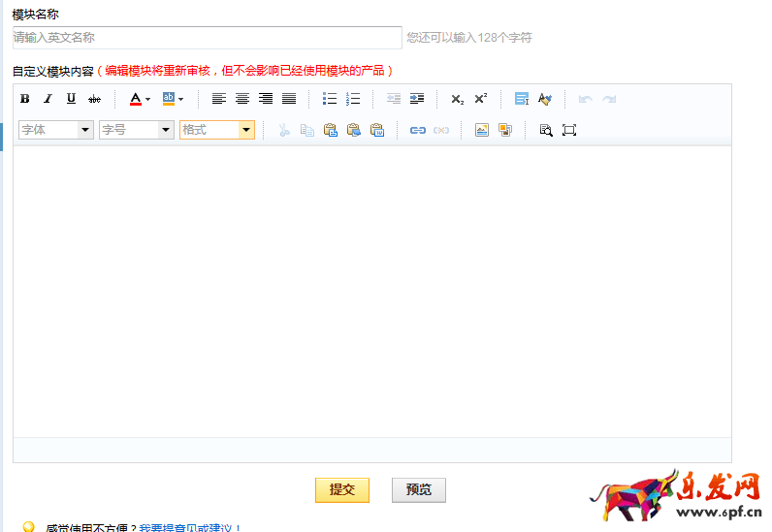Toggle bold formatting in editor toolbar
Image resolution: width=772 pixels, height=532 pixels.
(x=24, y=99)
